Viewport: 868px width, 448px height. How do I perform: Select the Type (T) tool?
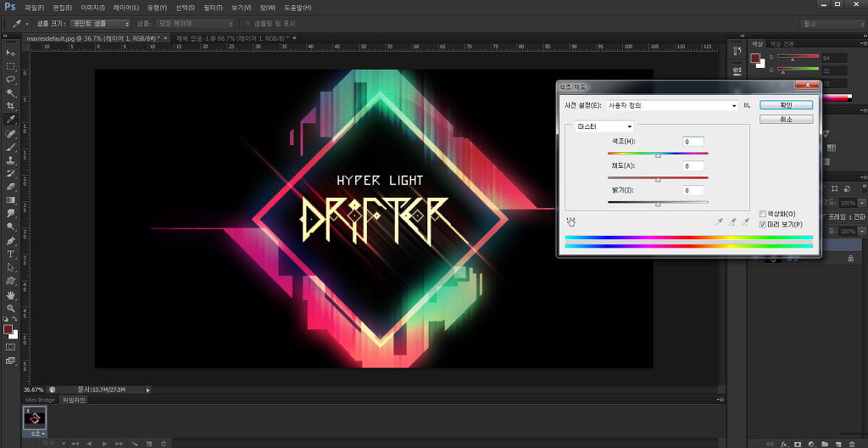point(11,254)
